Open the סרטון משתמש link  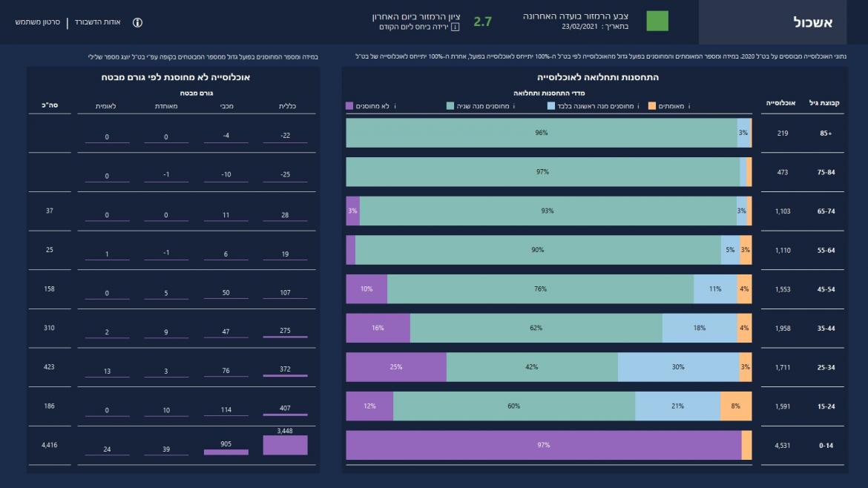37,22
